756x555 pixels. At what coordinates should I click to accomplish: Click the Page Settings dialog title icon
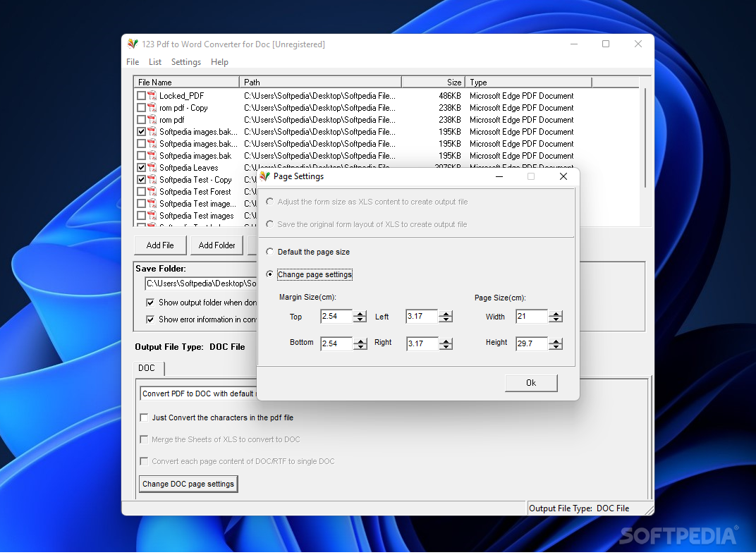264,176
